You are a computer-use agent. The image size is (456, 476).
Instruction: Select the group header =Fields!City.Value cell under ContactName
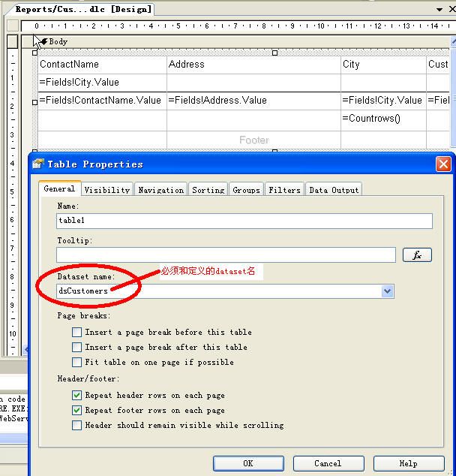[x=103, y=83]
